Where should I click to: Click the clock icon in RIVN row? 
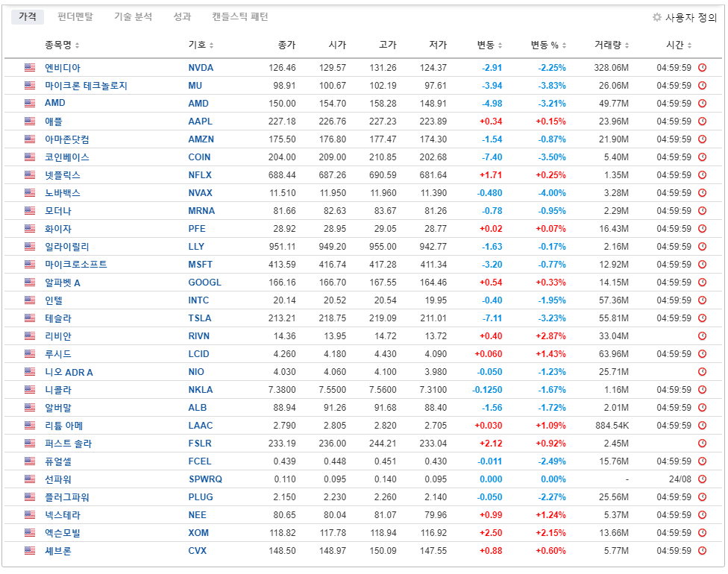pos(703,336)
